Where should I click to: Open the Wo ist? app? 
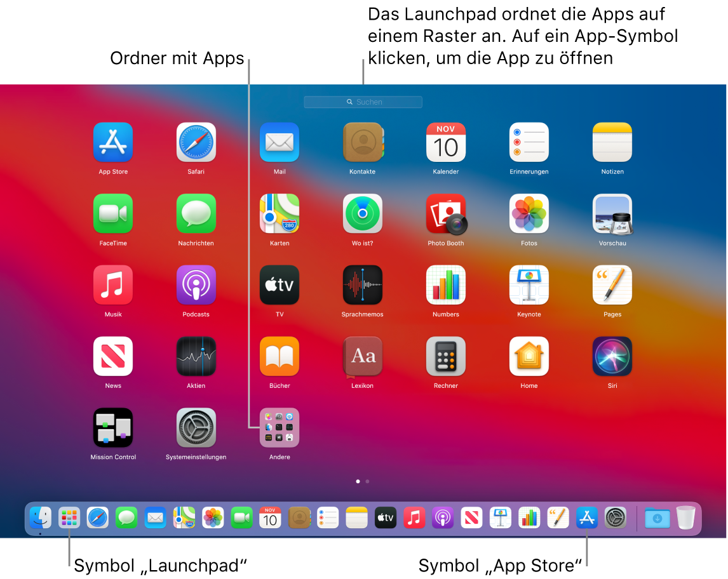point(362,214)
